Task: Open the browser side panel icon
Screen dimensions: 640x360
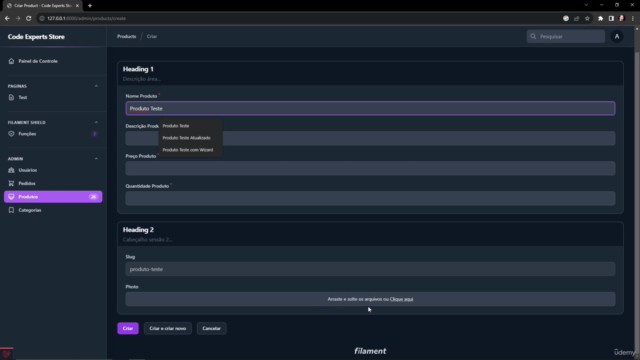Action: [x=611, y=18]
